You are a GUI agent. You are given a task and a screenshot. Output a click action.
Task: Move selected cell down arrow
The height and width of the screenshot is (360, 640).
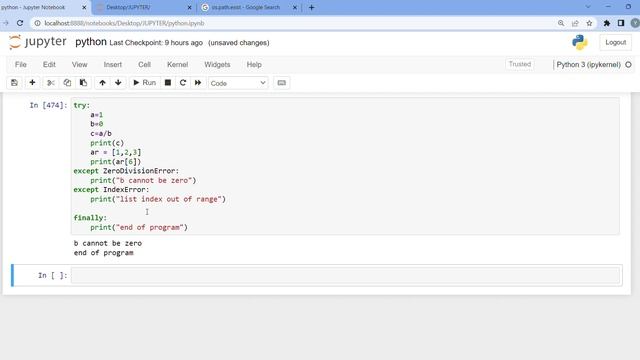point(118,83)
